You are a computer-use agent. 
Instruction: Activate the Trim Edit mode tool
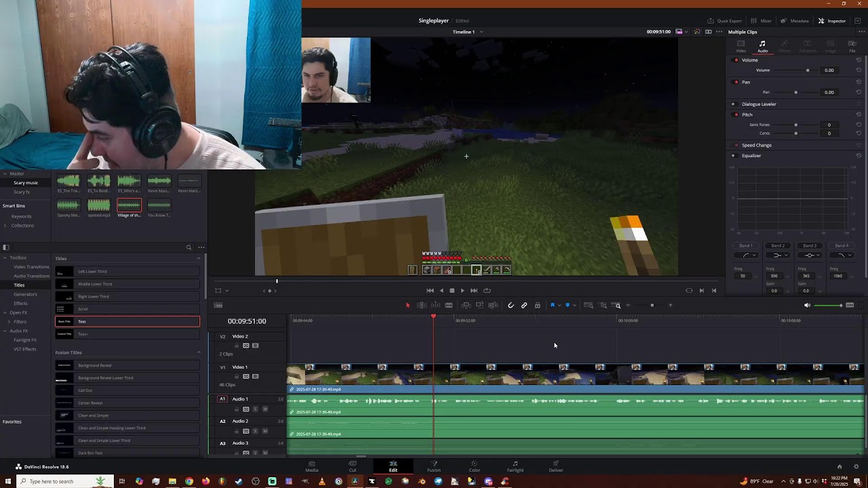pyautogui.click(x=421, y=306)
